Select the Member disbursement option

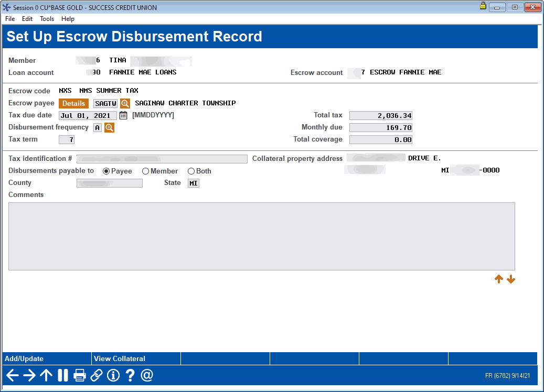(x=145, y=171)
